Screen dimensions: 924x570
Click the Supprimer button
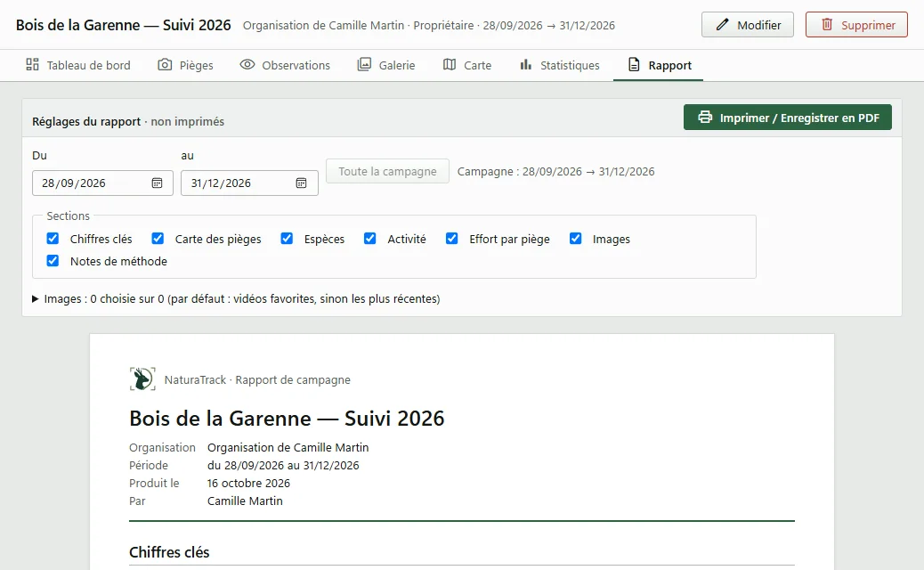(856, 25)
